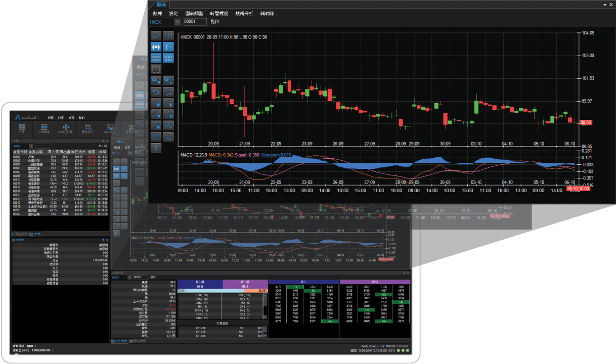The height and width of the screenshot is (364, 616).
Task: Switch to the 市場 tab below market list
Action: [x=36, y=234]
